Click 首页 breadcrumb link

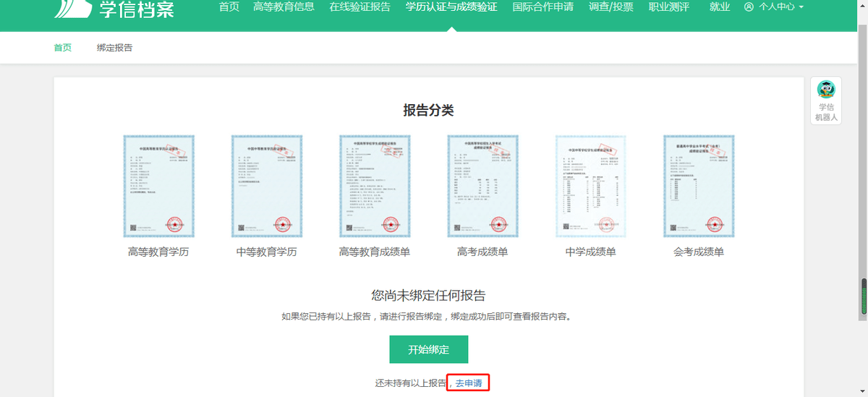point(63,48)
